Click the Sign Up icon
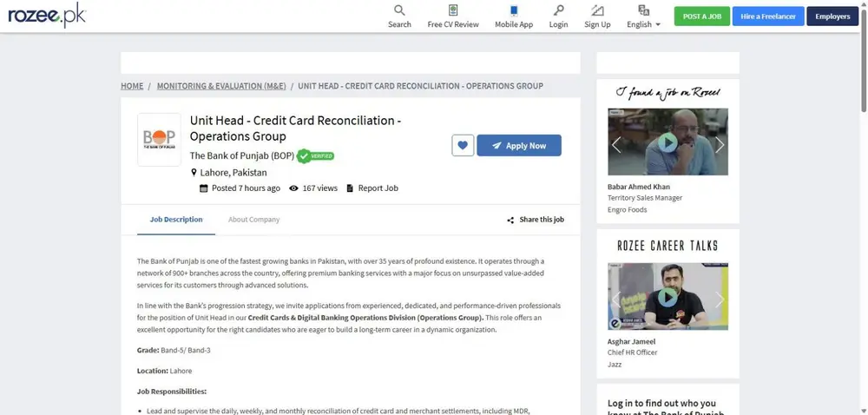 [x=597, y=10]
